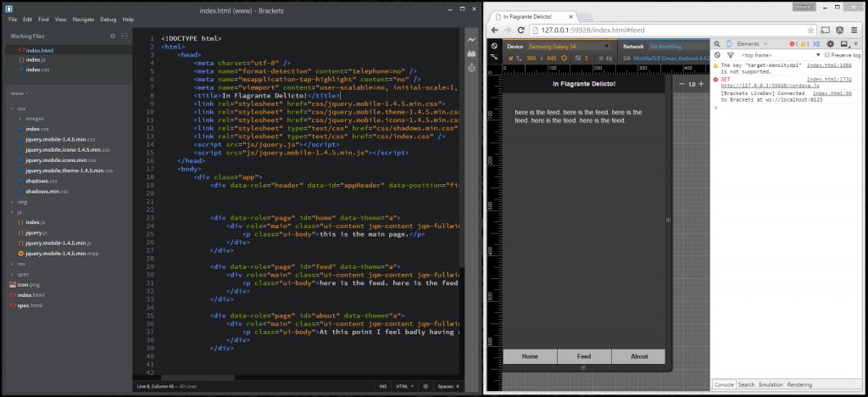Open the Navigate menu

[84, 20]
